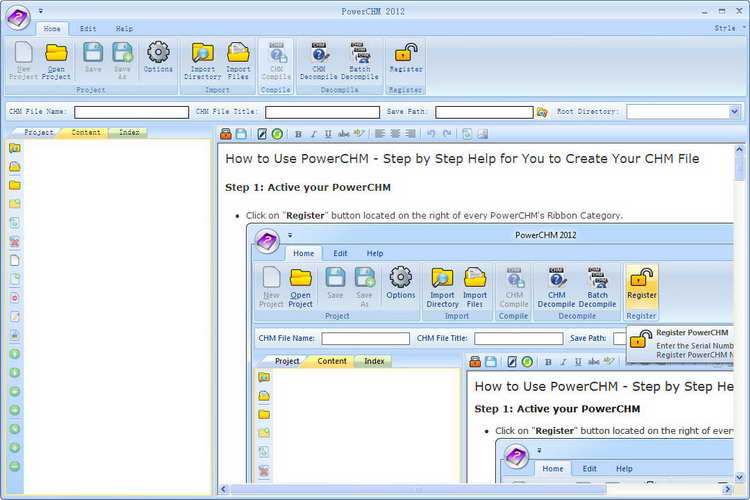
Task: Click the Import Directory icon
Action: [203, 60]
